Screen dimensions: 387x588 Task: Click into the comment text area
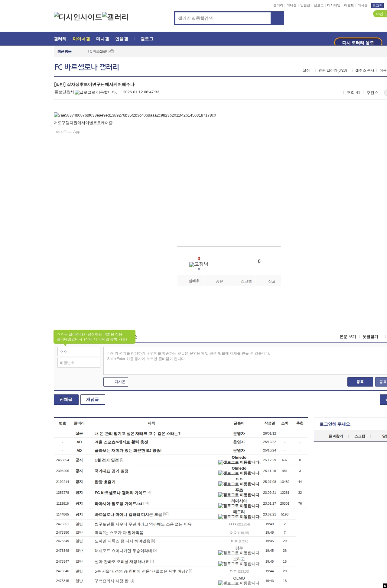click(x=245, y=361)
